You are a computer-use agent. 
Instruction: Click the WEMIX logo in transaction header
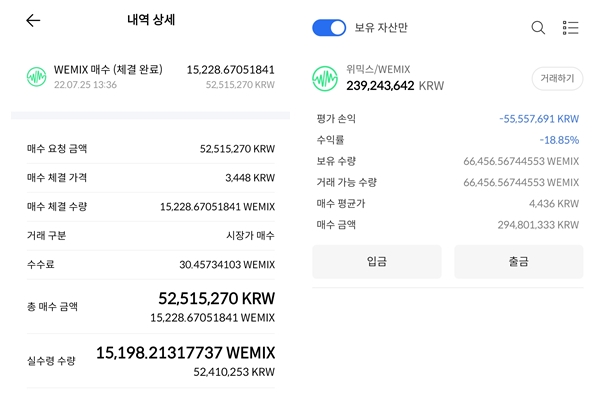coord(37,77)
